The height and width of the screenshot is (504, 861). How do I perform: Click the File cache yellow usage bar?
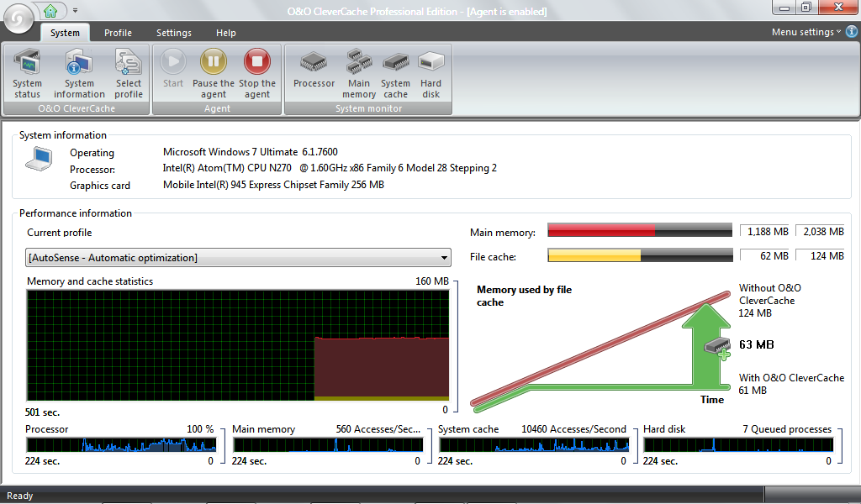point(640,255)
